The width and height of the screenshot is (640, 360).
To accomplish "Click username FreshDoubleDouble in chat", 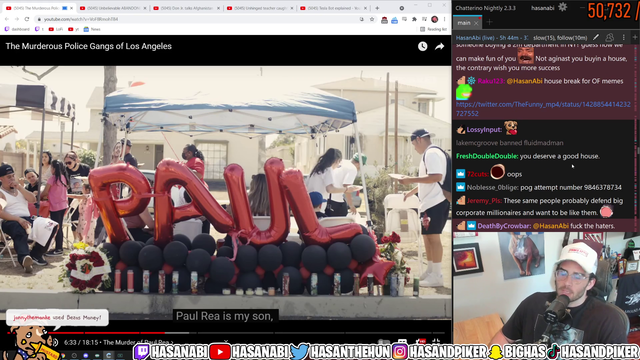I will click(487, 156).
